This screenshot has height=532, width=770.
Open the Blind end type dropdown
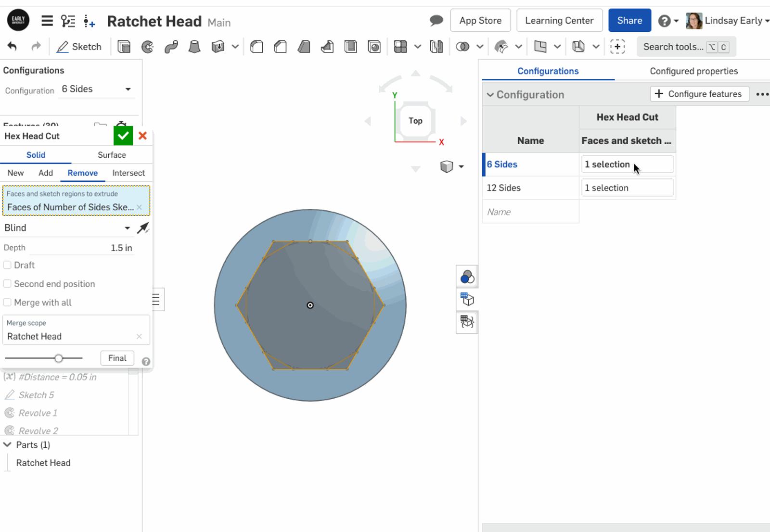point(67,228)
